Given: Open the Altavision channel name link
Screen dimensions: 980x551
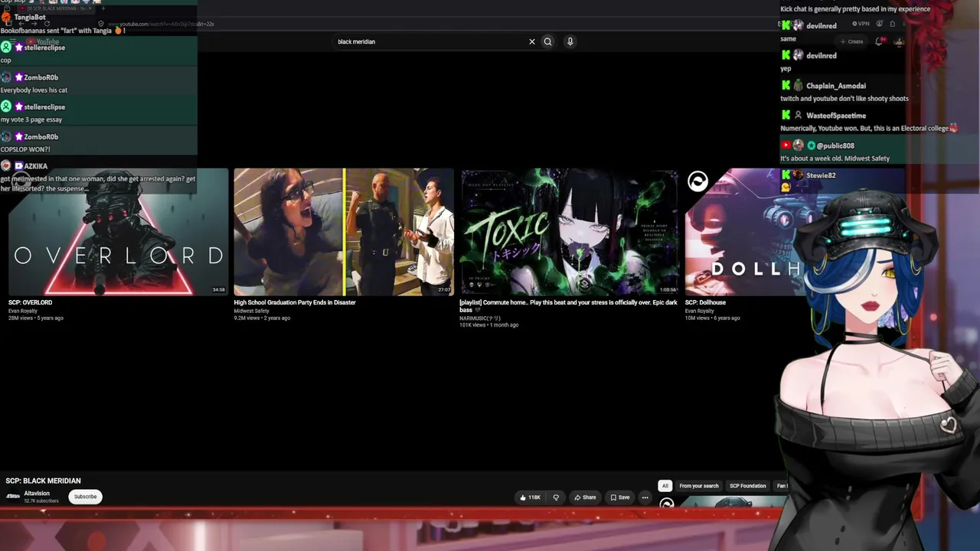Looking at the screenshot, I should [x=37, y=494].
